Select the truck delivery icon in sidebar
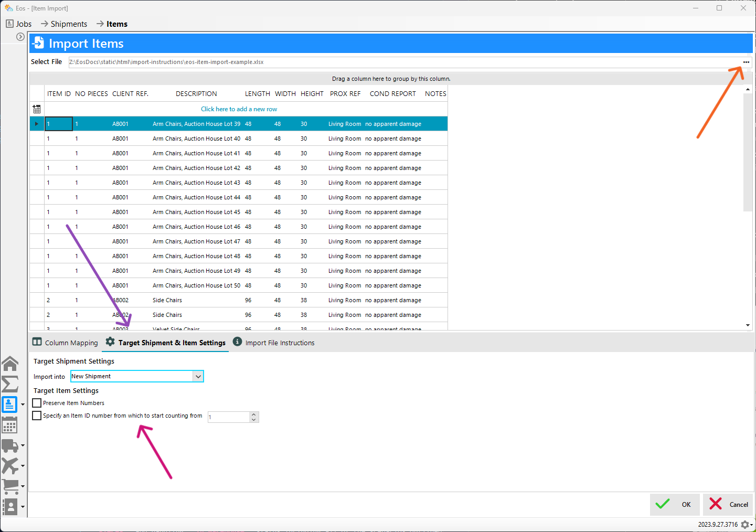 point(10,445)
